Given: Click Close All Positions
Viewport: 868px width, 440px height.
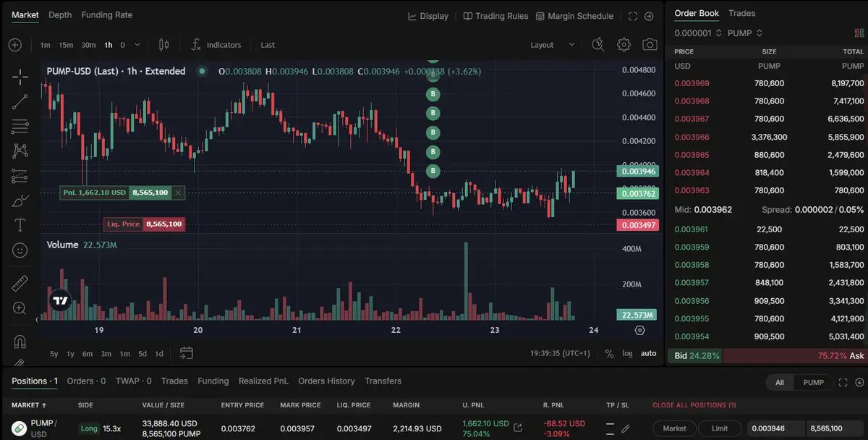Looking at the screenshot, I should click(694, 405).
